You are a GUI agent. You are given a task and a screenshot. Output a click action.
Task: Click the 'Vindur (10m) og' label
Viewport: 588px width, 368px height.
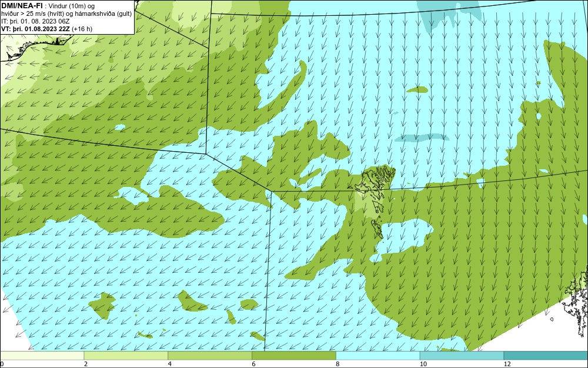72,6
